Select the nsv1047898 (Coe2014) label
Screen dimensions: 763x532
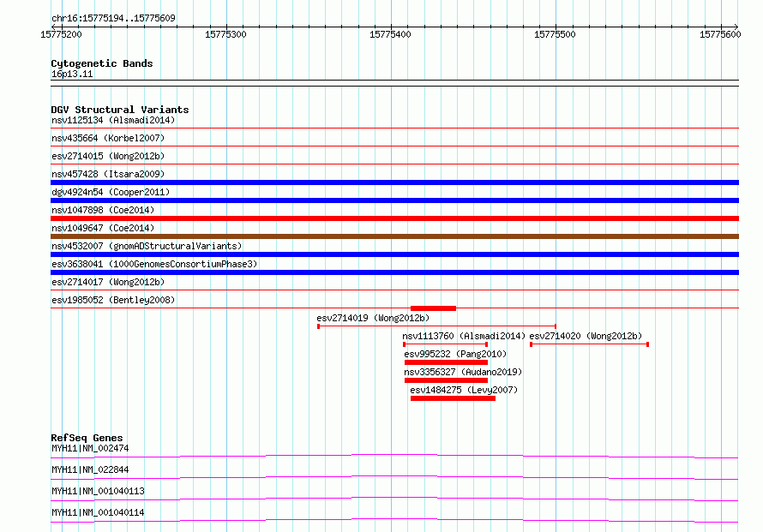(x=103, y=210)
